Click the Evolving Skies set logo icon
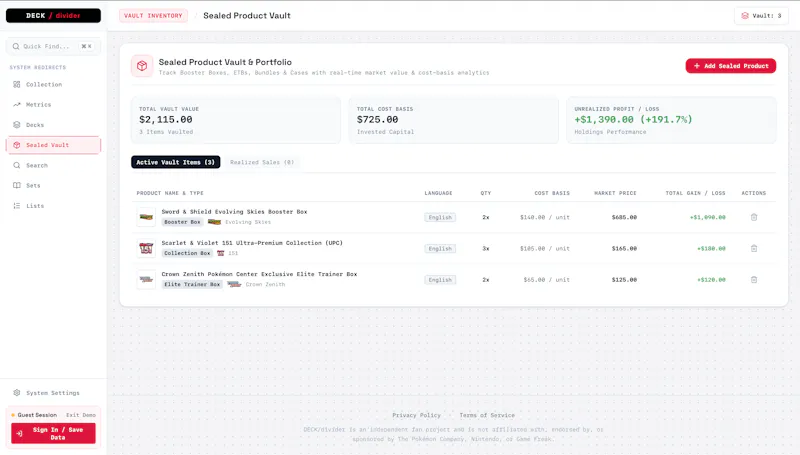The height and width of the screenshot is (455, 800). tap(214, 222)
